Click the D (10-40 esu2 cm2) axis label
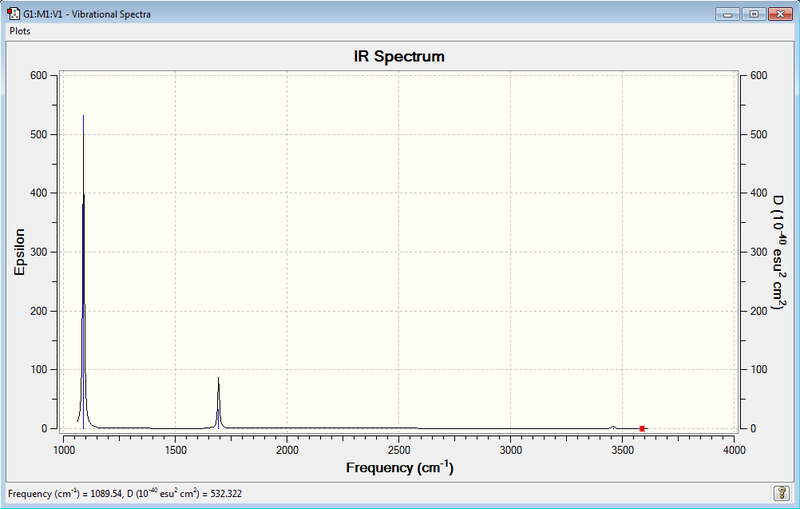The width and height of the screenshot is (800, 509). [x=778, y=252]
